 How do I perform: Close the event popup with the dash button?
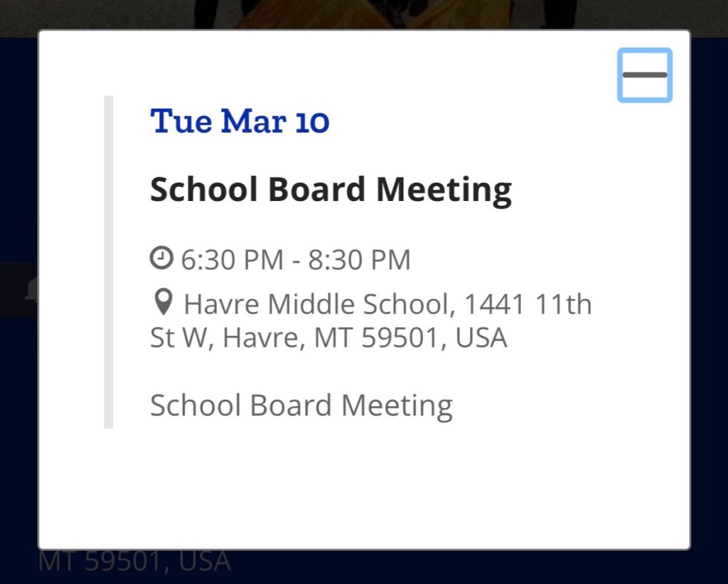[x=644, y=75]
